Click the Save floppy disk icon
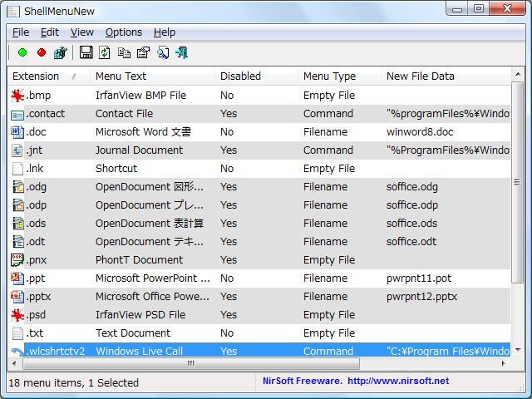The height and width of the screenshot is (399, 532). point(86,52)
